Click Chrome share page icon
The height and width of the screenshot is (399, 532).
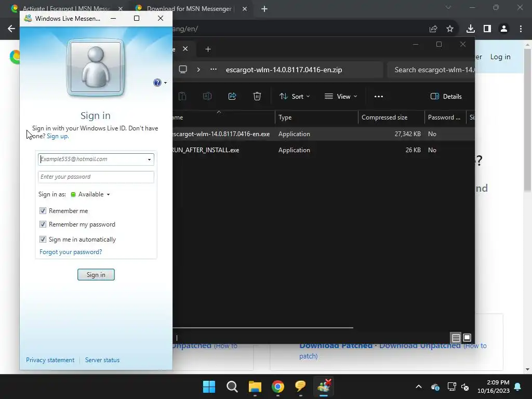point(433,29)
